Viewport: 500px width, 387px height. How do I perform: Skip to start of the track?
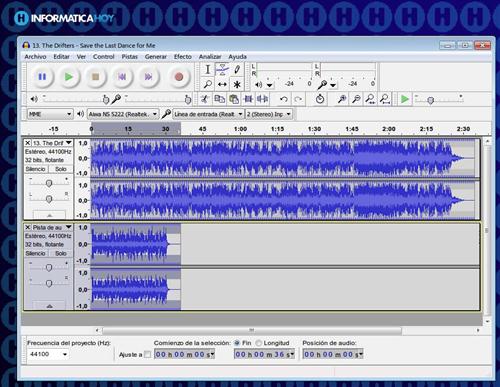coord(122,77)
